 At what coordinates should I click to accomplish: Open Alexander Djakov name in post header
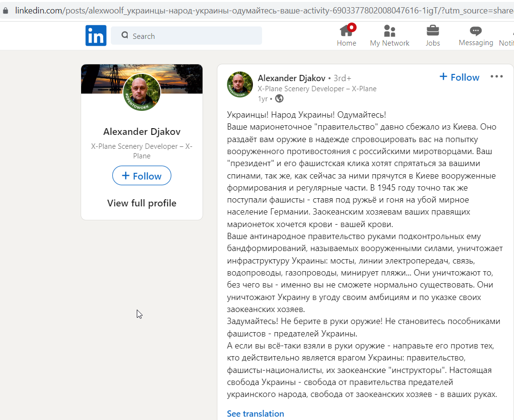click(x=291, y=78)
